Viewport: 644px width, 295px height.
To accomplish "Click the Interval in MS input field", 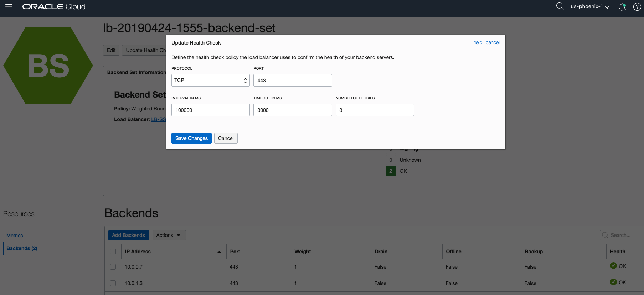I will tap(210, 110).
